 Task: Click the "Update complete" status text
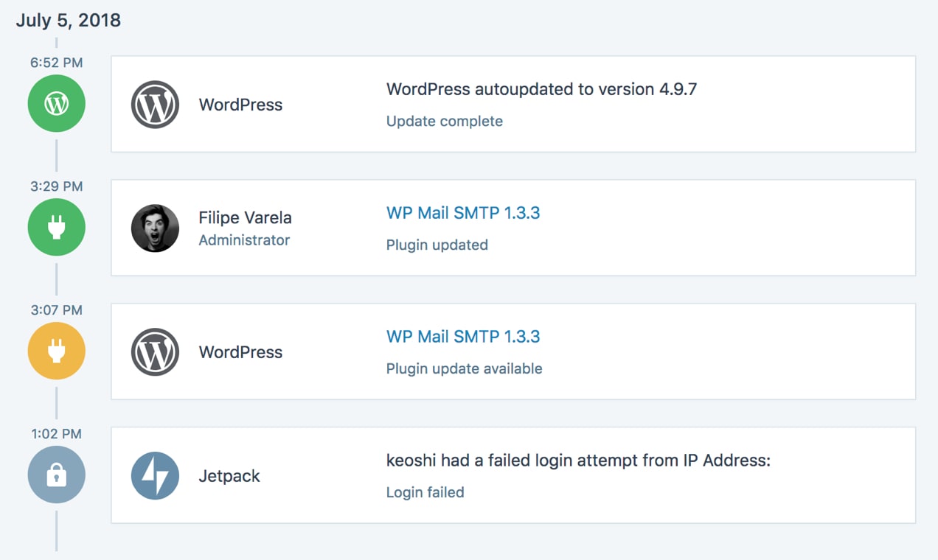(x=445, y=122)
